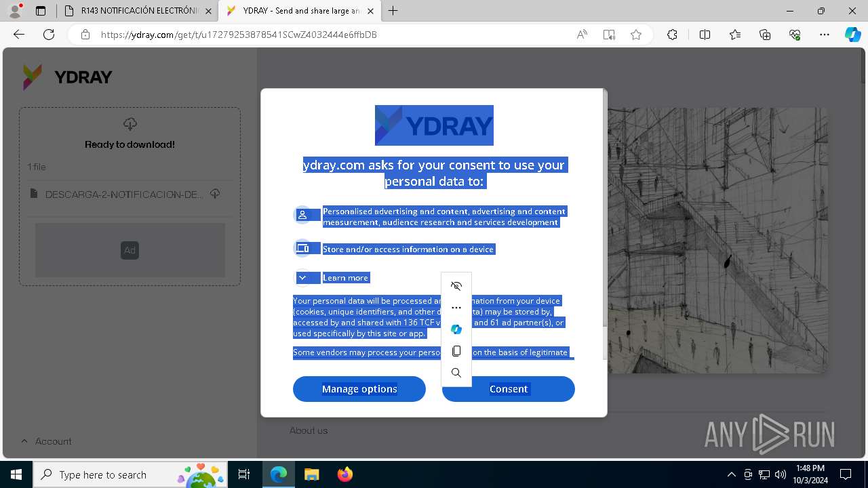Open a new browser tab
Image resolution: width=868 pixels, height=488 pixels.
click(393, 11)
